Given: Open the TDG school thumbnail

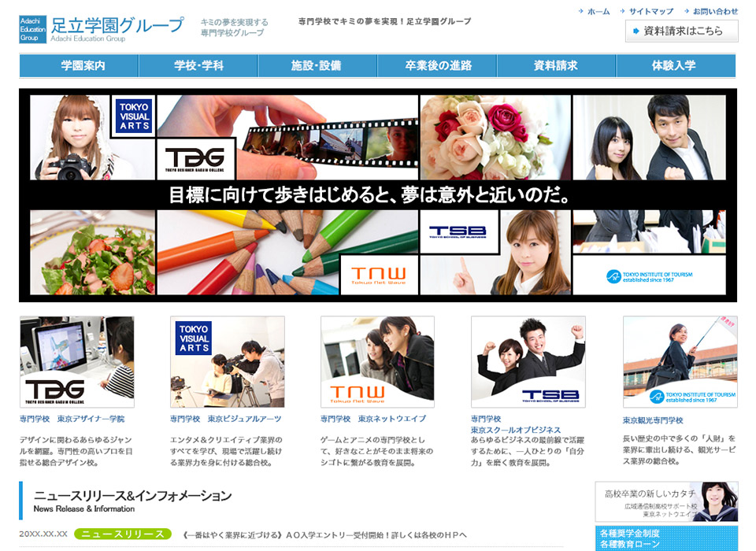Looking at the screenshot, I should coord(77,361).
